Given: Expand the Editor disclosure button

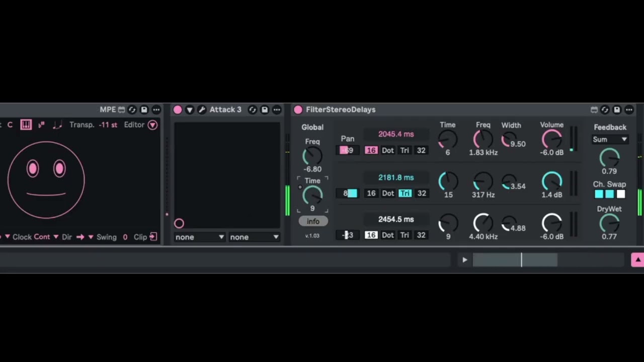Looking at the screenshot, I should 152,125.
